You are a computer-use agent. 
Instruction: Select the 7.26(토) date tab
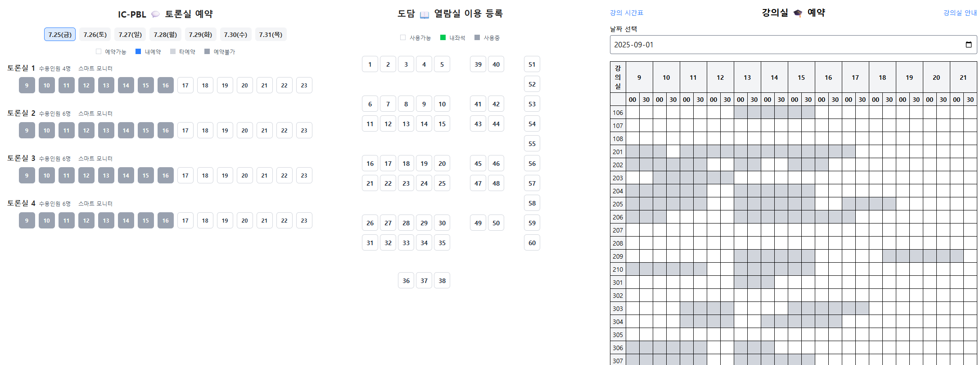point(95,35)
